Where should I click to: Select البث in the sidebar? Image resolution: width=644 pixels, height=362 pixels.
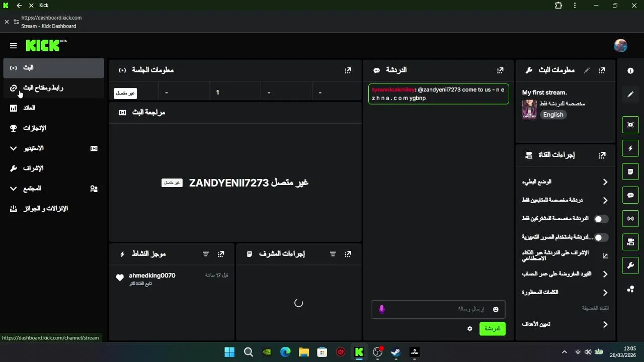click(53, 68)
